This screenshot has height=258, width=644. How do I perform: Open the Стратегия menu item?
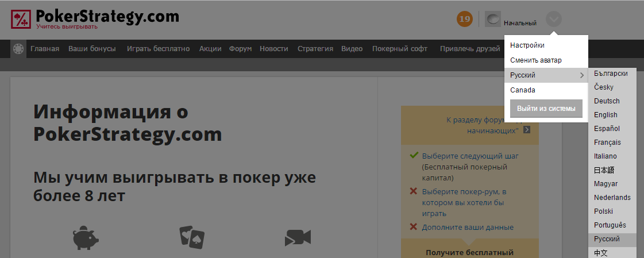point(315,48)
